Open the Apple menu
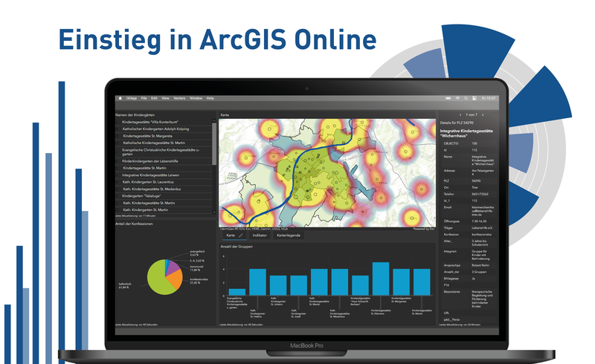This screenshot has height=364, width=595. click(120, 98)
